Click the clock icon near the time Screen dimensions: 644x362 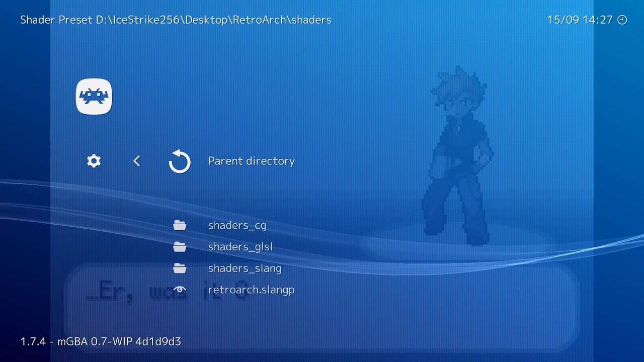(x=622, y=20)
